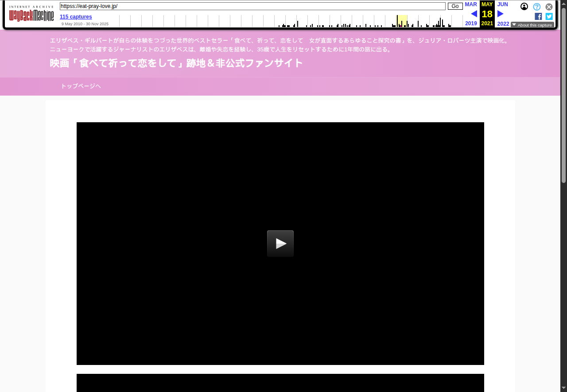Jump to the MAR capture month
The image size is (567, 392).
coord(471,4)
